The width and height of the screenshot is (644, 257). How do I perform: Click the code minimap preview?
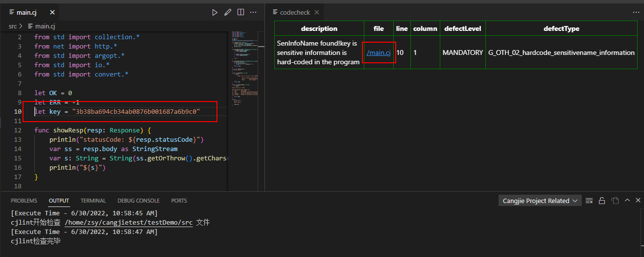(x=246, y=69)
